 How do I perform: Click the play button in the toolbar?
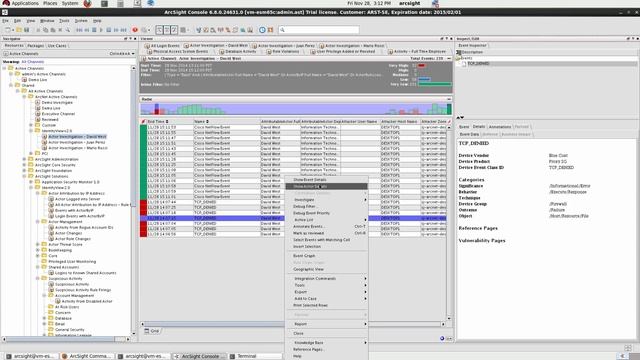[x=101, y=30]
